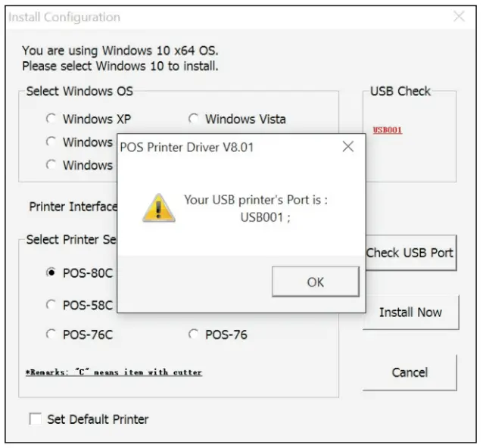Click the Remarks note about cutter
The image size is (483, 448).
pos(114,372)
